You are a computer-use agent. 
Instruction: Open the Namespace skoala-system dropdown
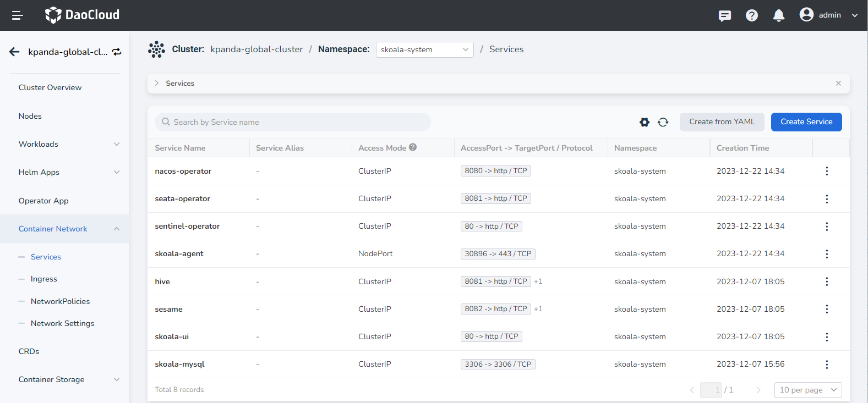[x=424, y=49]
